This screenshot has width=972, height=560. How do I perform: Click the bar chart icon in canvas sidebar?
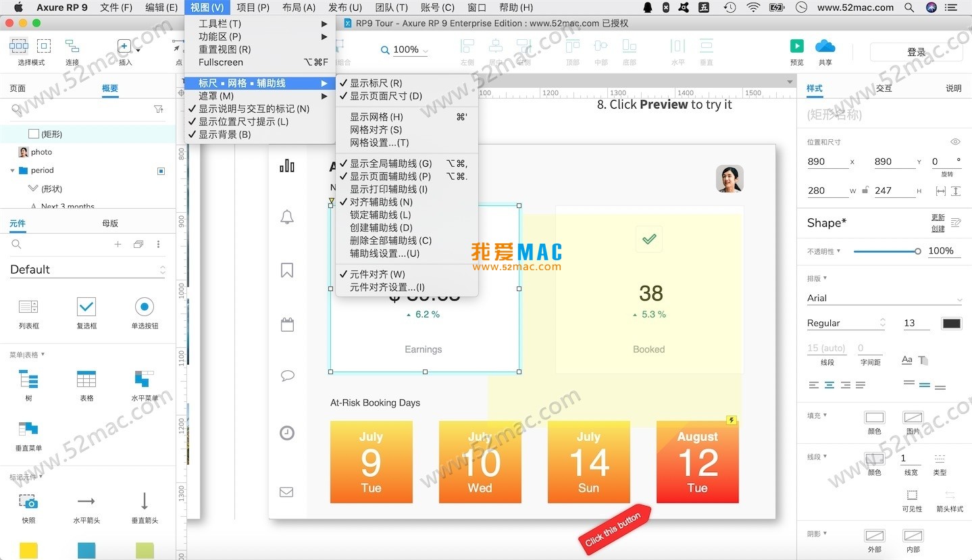287,166
